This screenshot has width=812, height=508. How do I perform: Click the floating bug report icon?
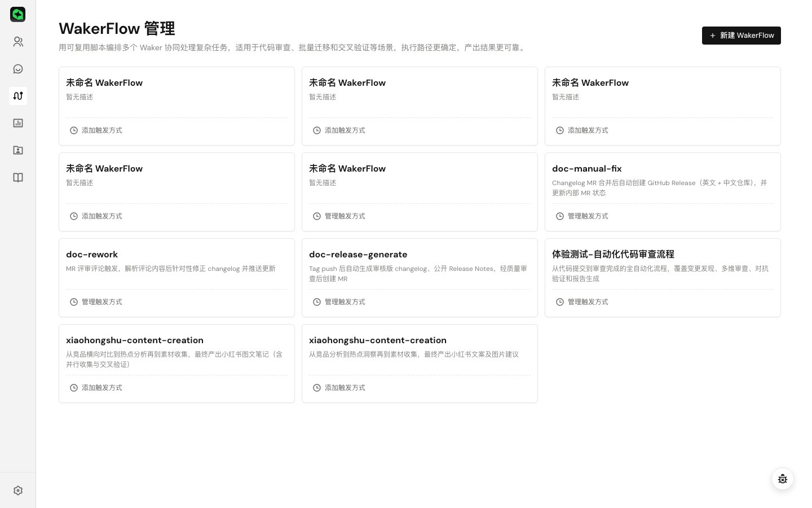(783, 479)
